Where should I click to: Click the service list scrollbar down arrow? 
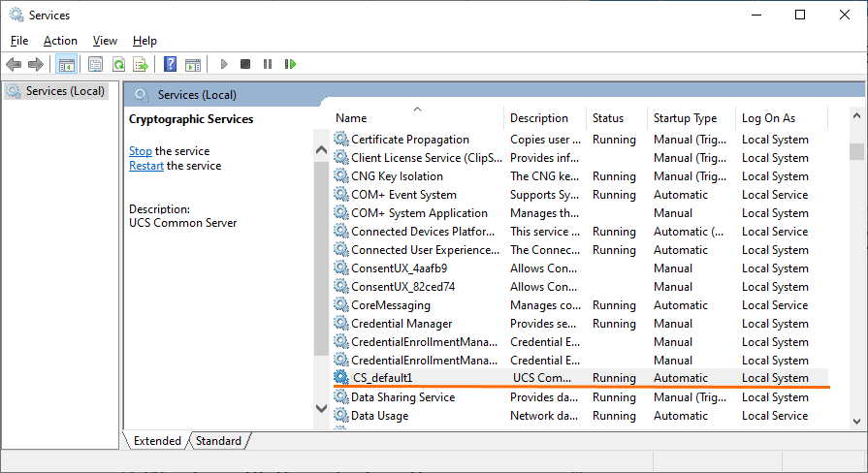pyautogui.click(x=856, y=422)
